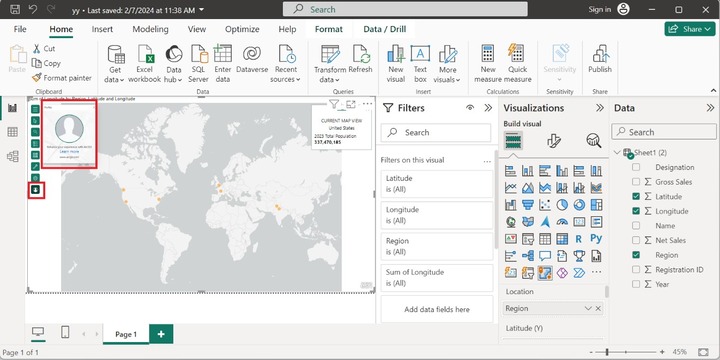Choose the Matrix visualization
The width and height of the screenshot is (720, 360).
click(562, 239)
